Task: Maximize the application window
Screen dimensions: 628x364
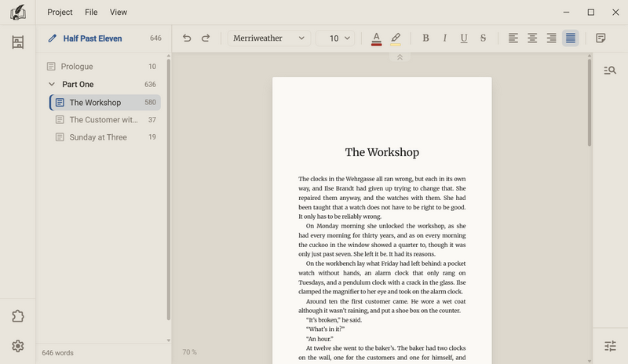Action: click(x=591, y=13)
